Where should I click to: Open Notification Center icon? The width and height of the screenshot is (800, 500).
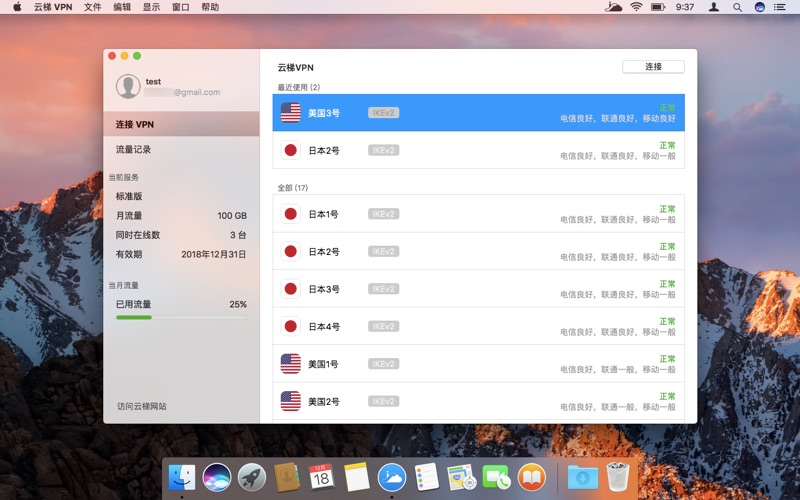click(780, 7)
